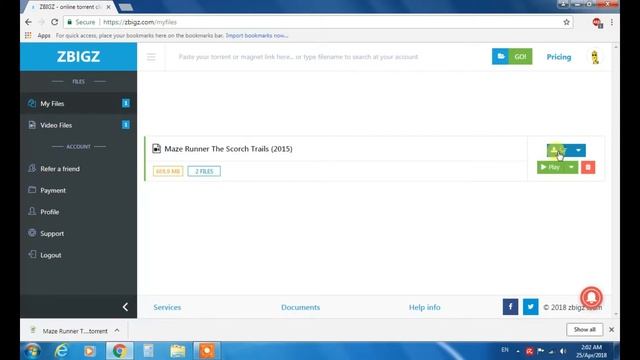Collapse the sidebar with left chevron
This screenshot has width=640, height=360.
coord(125,307)
